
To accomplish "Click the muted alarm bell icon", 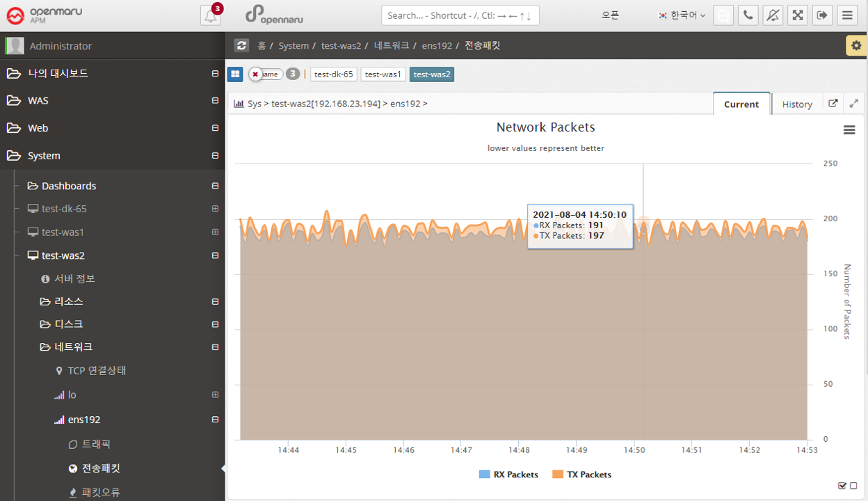I will 772,15.
